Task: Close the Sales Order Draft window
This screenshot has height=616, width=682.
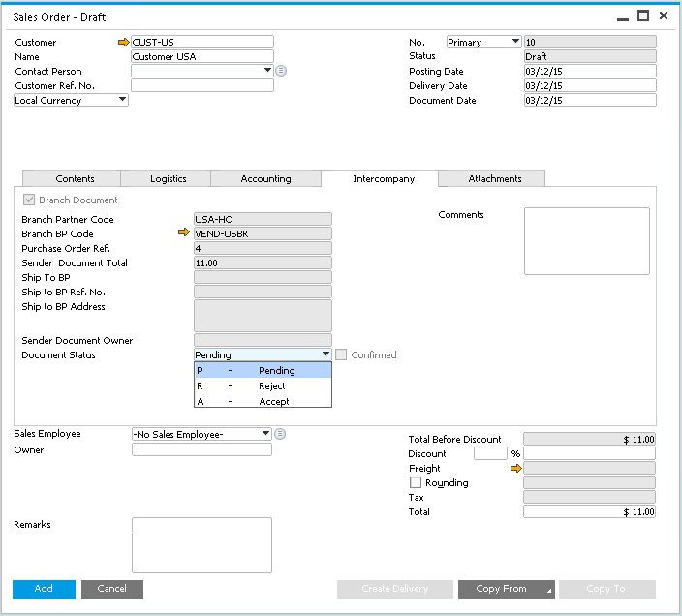Action: 664,15
